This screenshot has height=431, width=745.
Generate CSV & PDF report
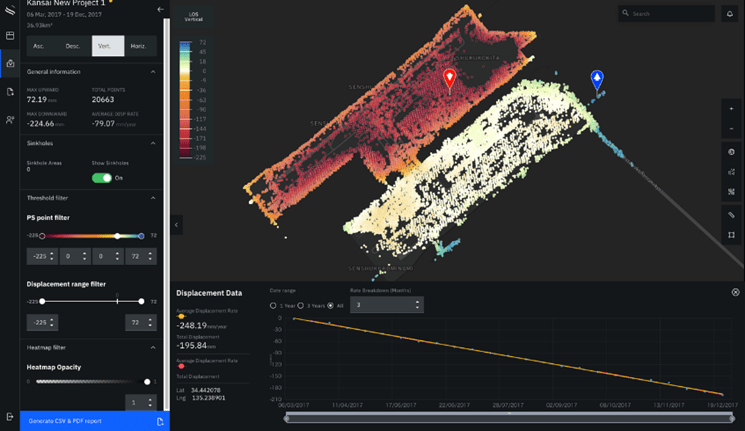click(x=84, y=422)
